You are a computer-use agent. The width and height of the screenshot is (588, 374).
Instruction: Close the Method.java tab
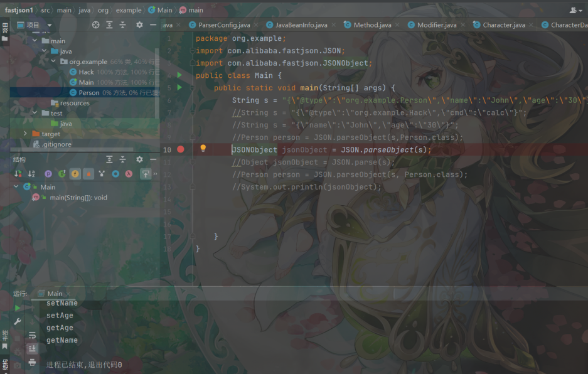coord(397,25)
